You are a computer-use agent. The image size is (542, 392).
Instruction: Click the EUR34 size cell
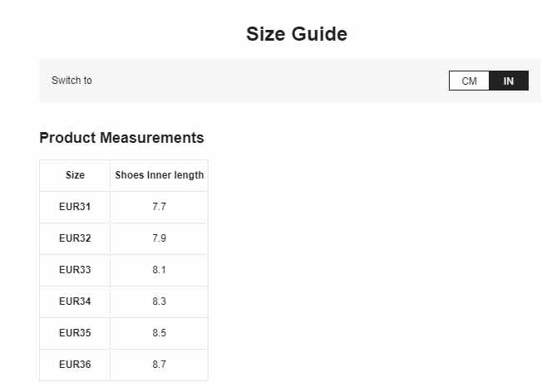tap(75, 301)
